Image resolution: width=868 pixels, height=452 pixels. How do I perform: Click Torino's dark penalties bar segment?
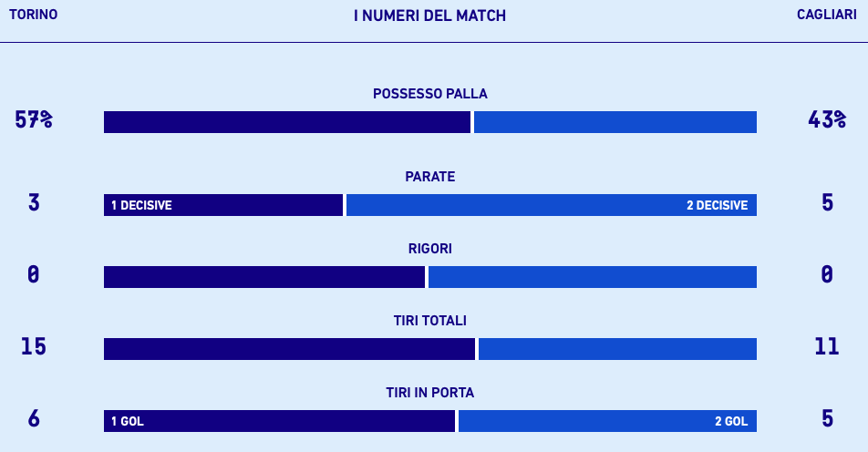tap(264, 277)
